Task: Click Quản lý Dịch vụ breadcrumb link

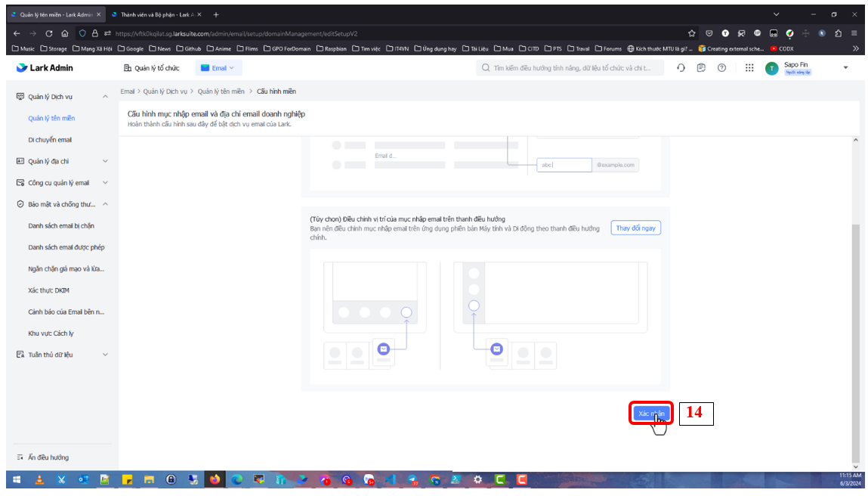Action: click(165, 91)
